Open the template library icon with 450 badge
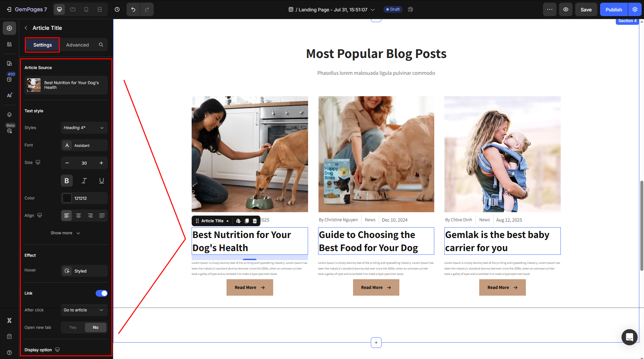This screenshot has height=359, width=644. tap(9, 79)
